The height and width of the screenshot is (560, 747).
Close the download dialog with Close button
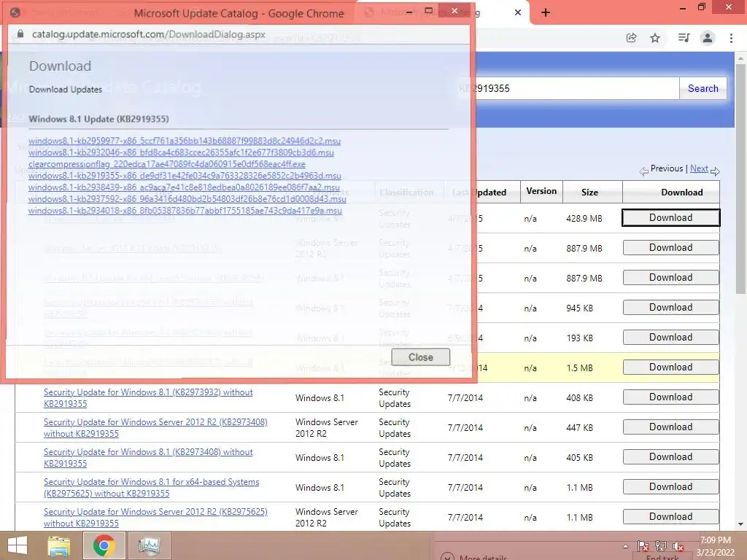pos(421,357)
